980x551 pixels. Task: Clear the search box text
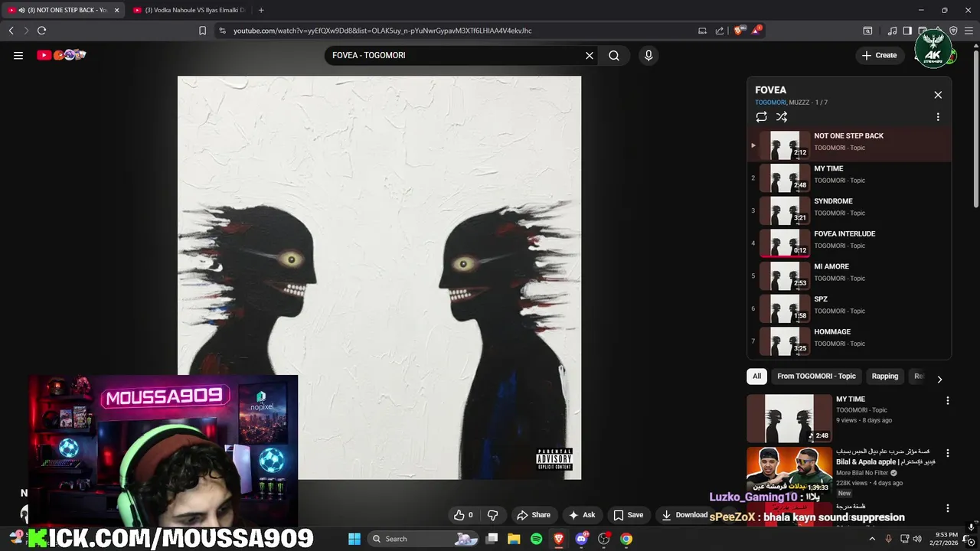(590, 55)
